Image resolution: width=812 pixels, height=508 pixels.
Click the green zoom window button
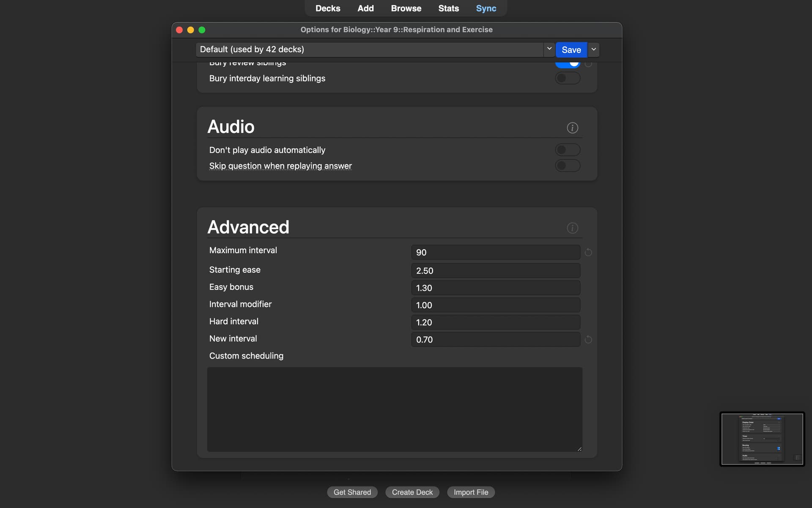(202, 30)
